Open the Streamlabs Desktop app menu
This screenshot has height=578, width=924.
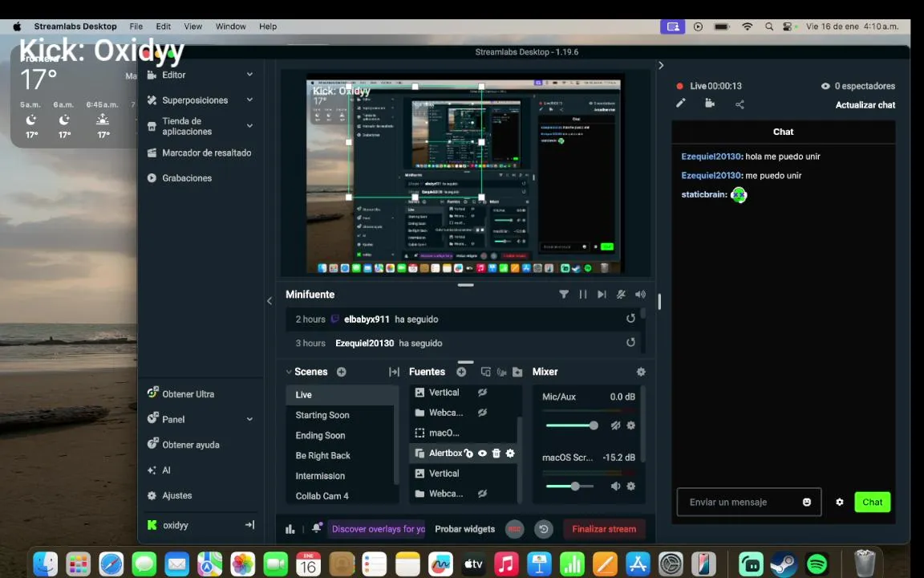point(75,26)
